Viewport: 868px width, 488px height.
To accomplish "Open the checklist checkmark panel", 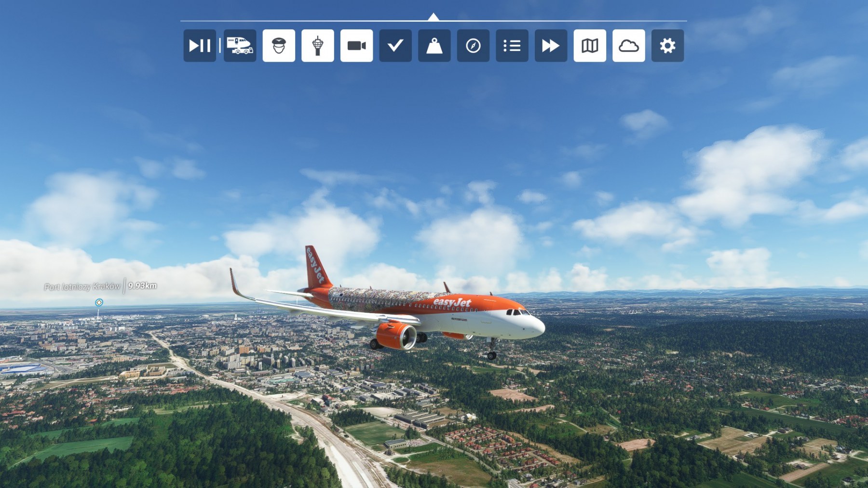I will pos(395,46).
